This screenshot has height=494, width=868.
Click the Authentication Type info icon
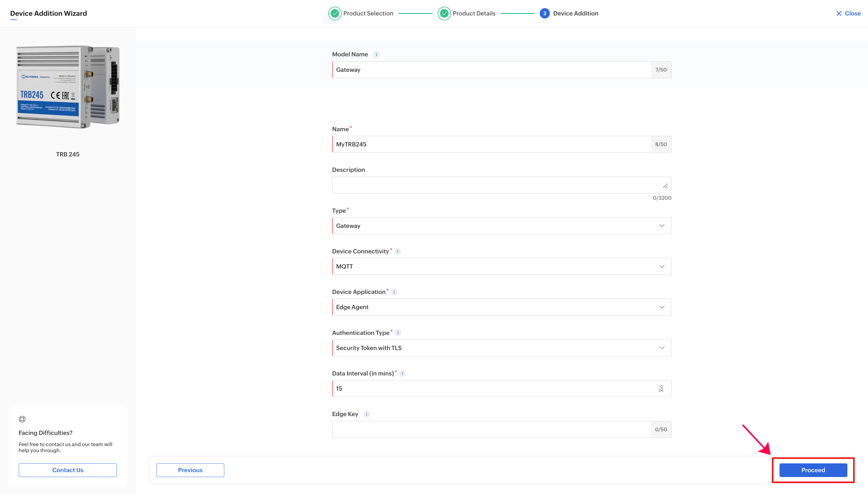coord(398,333)
